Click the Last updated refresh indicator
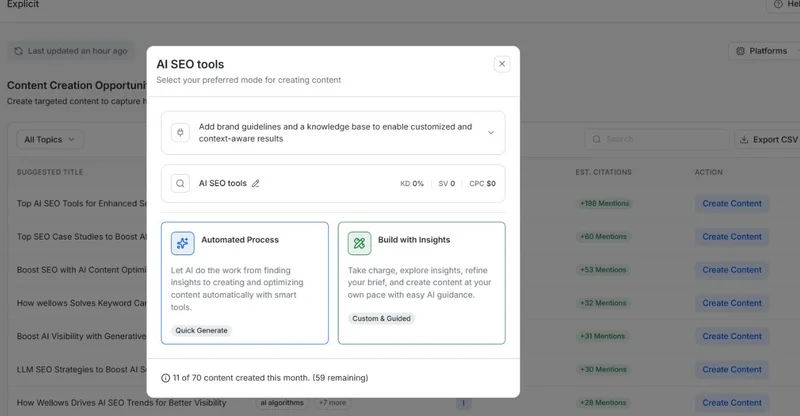Viewport: 800px width, 416px height. tap(70, 51)
